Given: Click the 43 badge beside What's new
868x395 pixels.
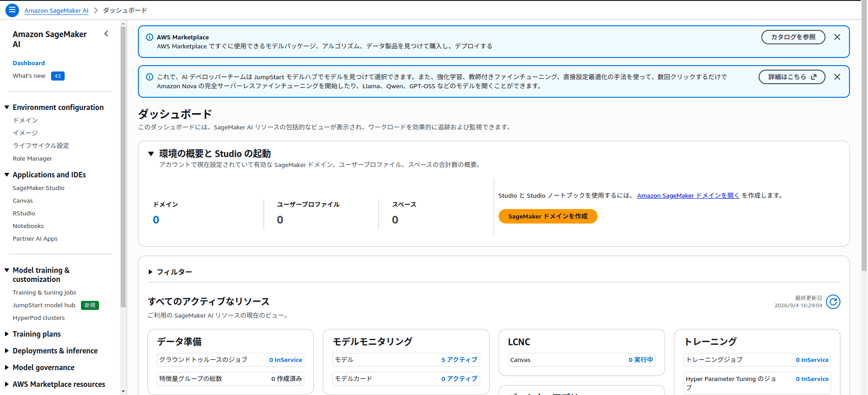Looking at the screenshot, I should (x=58, y=76).
